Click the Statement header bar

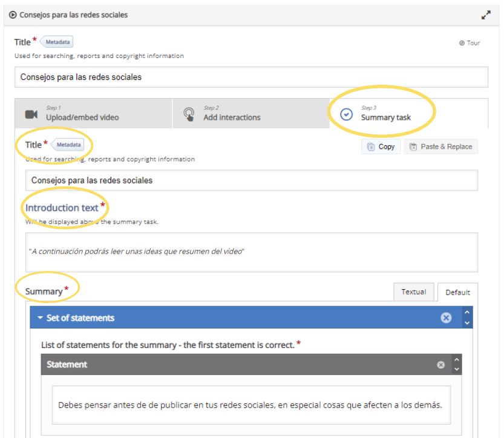[251, 364]
